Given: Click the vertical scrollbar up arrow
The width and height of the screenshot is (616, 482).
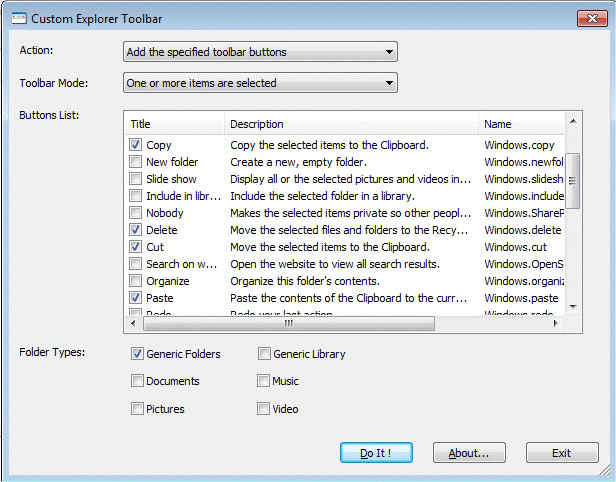Looking at the screenshot, I should coord(573,121).
